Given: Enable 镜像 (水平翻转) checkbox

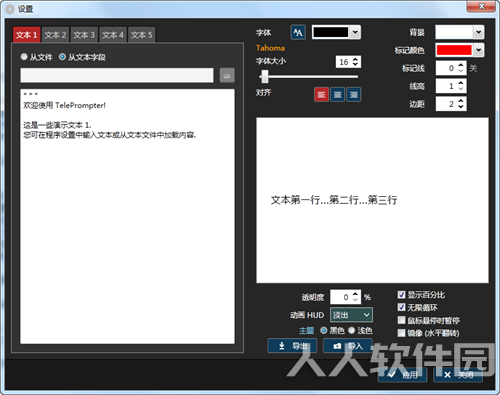Looking at the screenshot, I should [x=401, y=333].
